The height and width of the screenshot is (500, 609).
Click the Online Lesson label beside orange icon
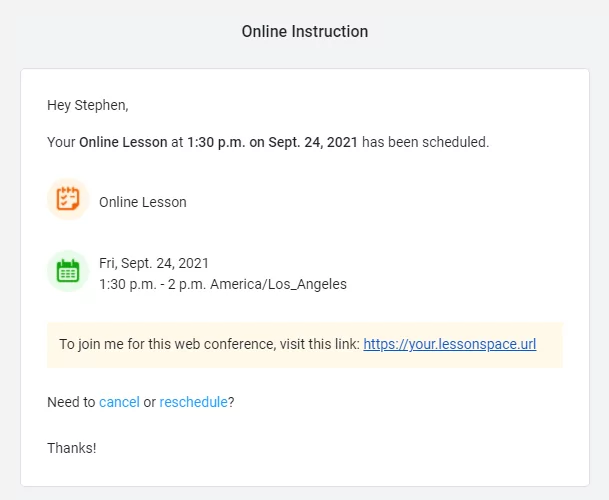(143, 202)
